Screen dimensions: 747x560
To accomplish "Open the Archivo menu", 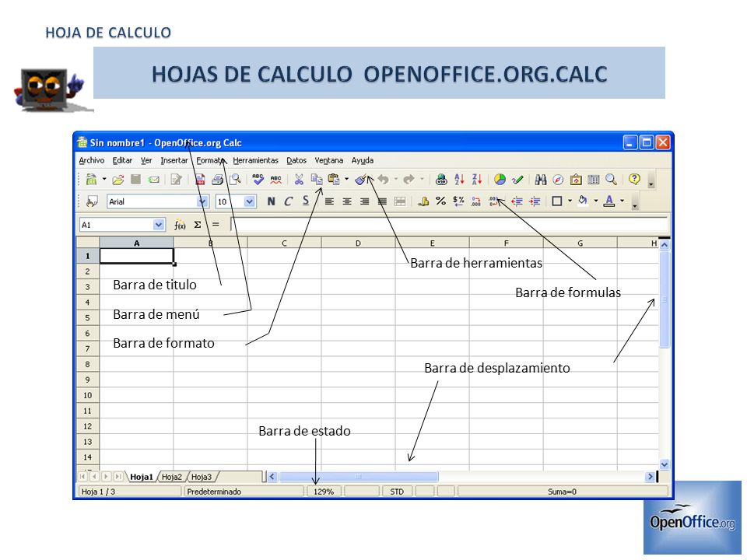I will tap(92, 160).
